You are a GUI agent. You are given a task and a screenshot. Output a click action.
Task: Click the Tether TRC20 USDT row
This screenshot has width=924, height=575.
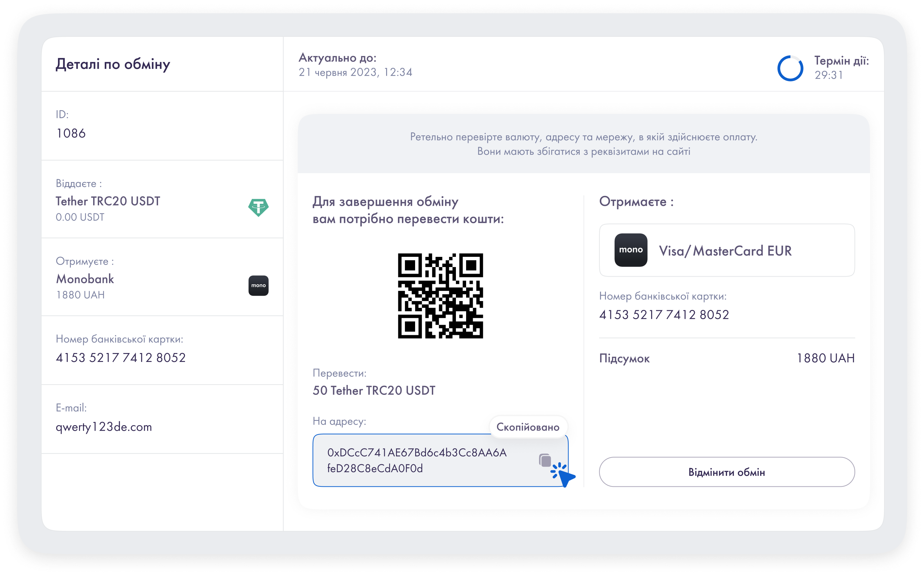108,201
